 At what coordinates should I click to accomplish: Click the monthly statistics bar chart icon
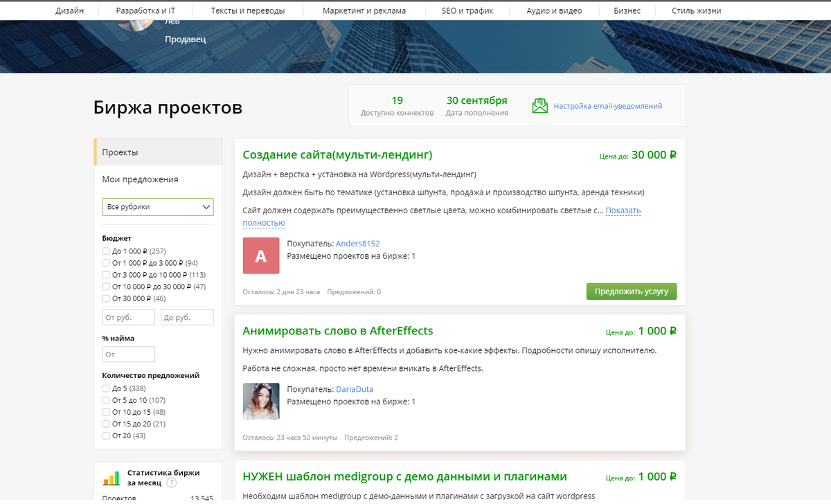coord(111,478)
